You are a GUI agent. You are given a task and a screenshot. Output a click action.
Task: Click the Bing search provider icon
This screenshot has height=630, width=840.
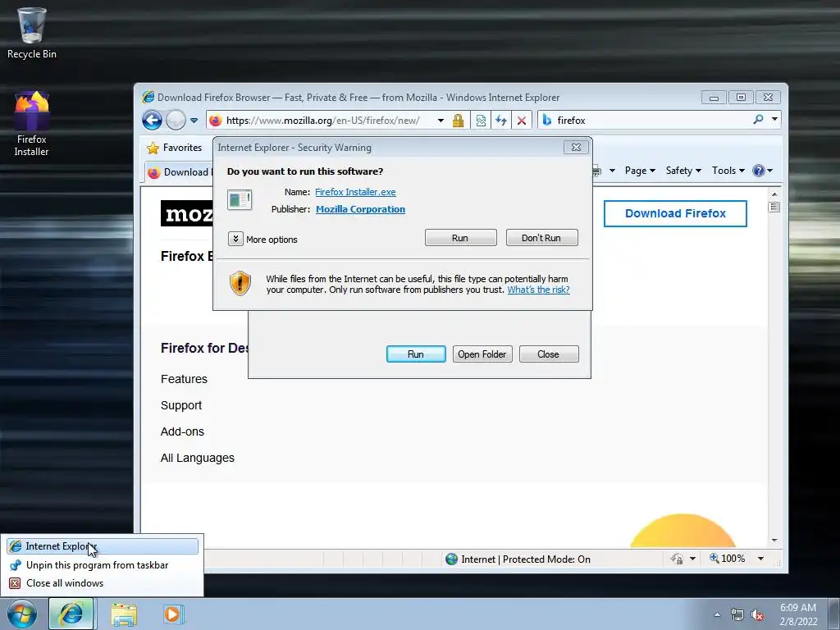(547, 120)
